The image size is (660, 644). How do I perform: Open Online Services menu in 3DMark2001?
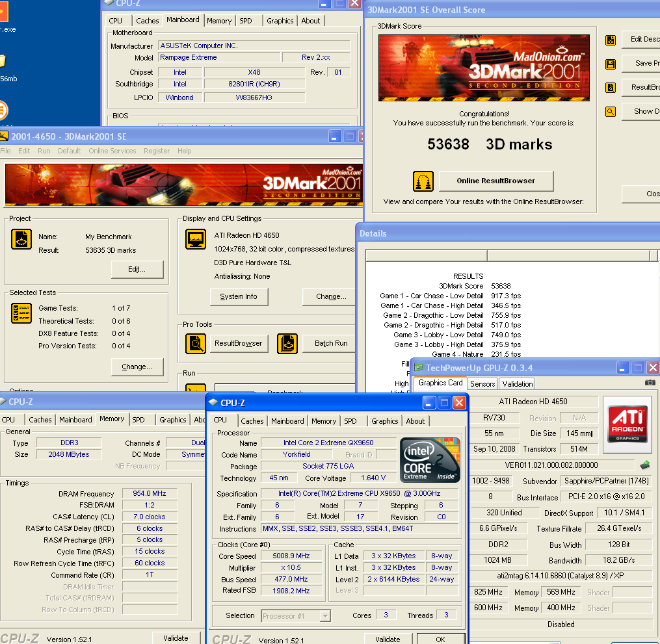point(112,151)
